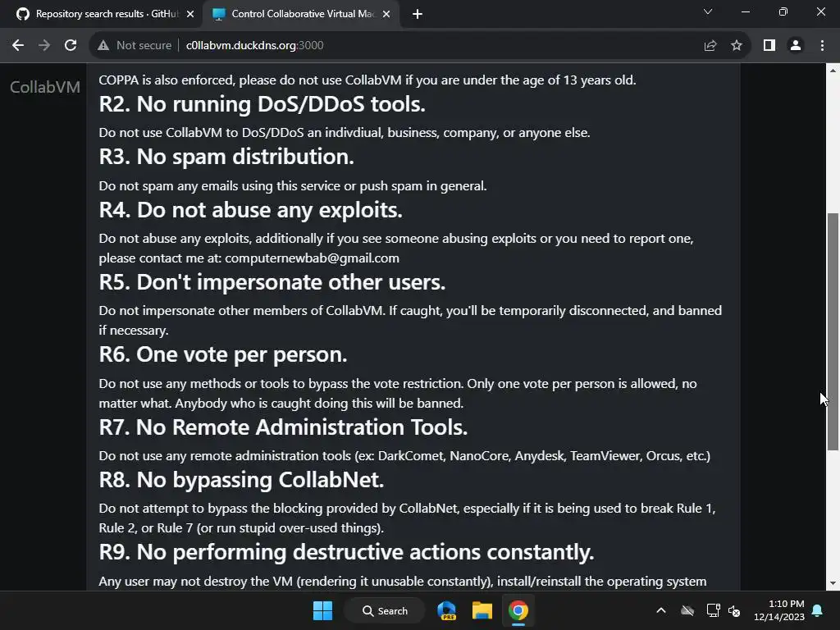Viewport: 840px width, 630px height.
Task: Open Chrome's three-dot menu
Action: (822, 46)
